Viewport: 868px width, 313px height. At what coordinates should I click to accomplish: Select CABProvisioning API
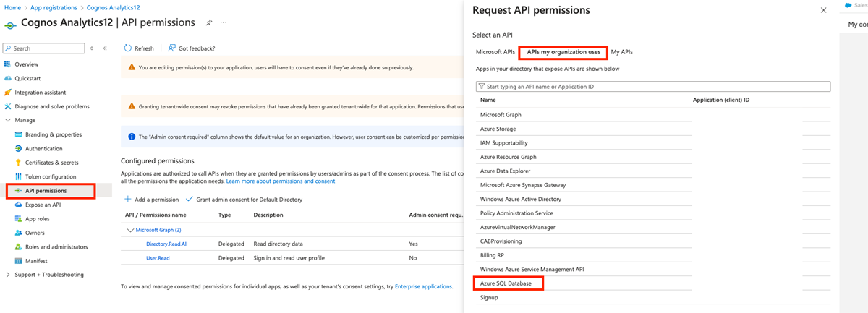pyautogui.click(x=501, y=241)
